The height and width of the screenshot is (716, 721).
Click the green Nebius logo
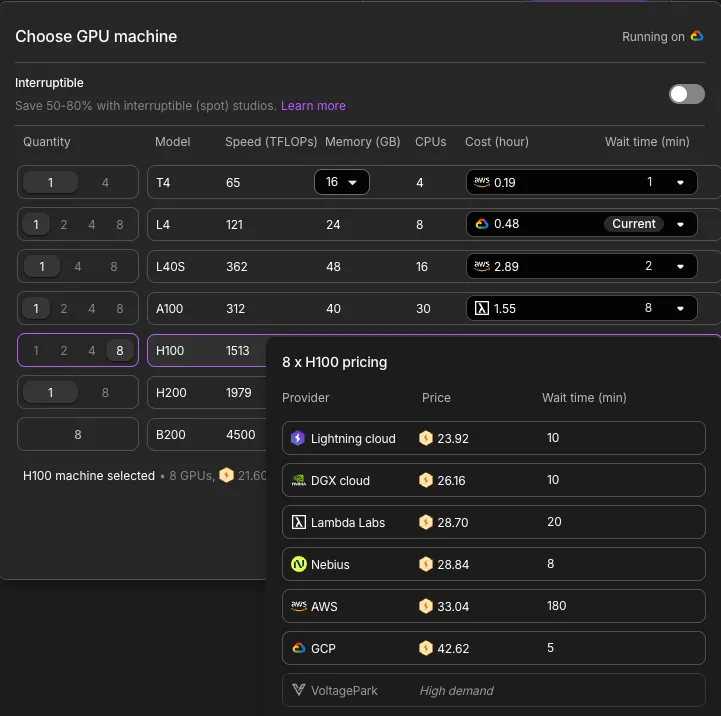point(299,564)
